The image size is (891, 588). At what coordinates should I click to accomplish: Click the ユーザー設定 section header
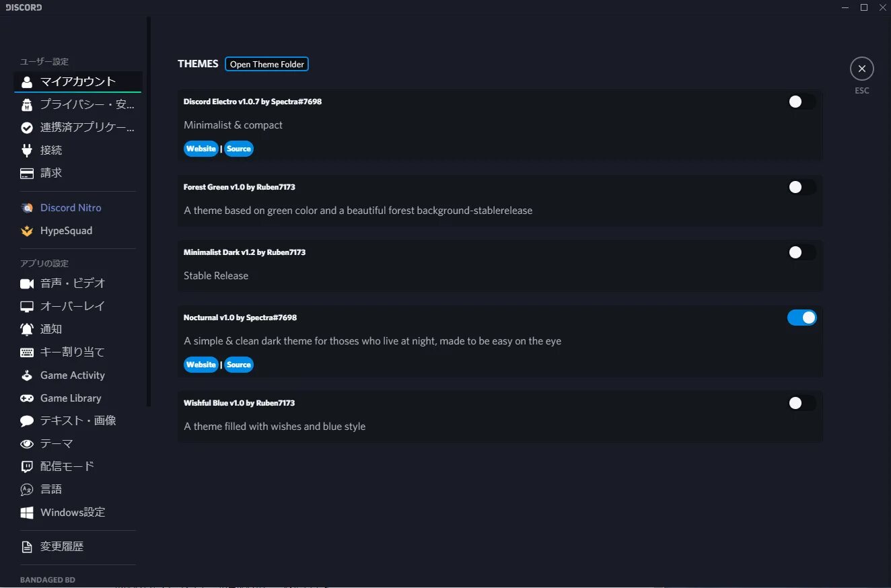[44, 62]
